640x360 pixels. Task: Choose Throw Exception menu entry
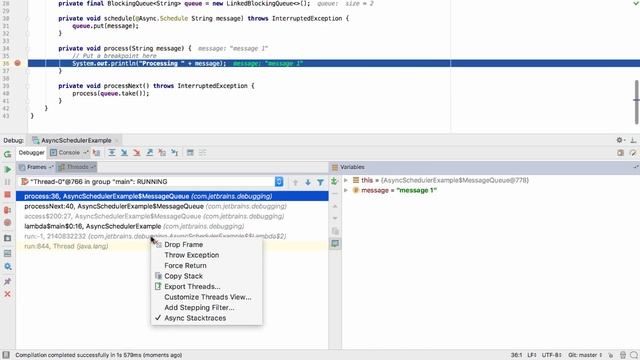pyautogui.click(x=206, y=255)
